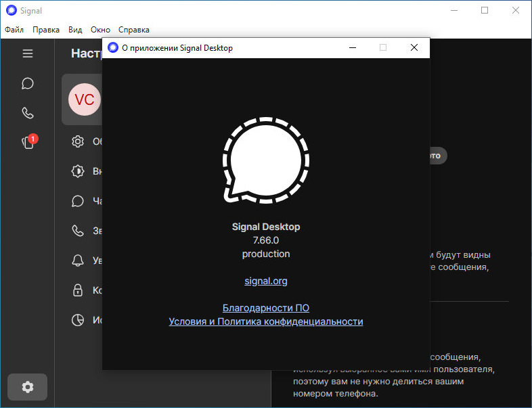This screenshot has width=532, height=408.
Task: Maximize the main Signal window
Action: pos(485,11)
